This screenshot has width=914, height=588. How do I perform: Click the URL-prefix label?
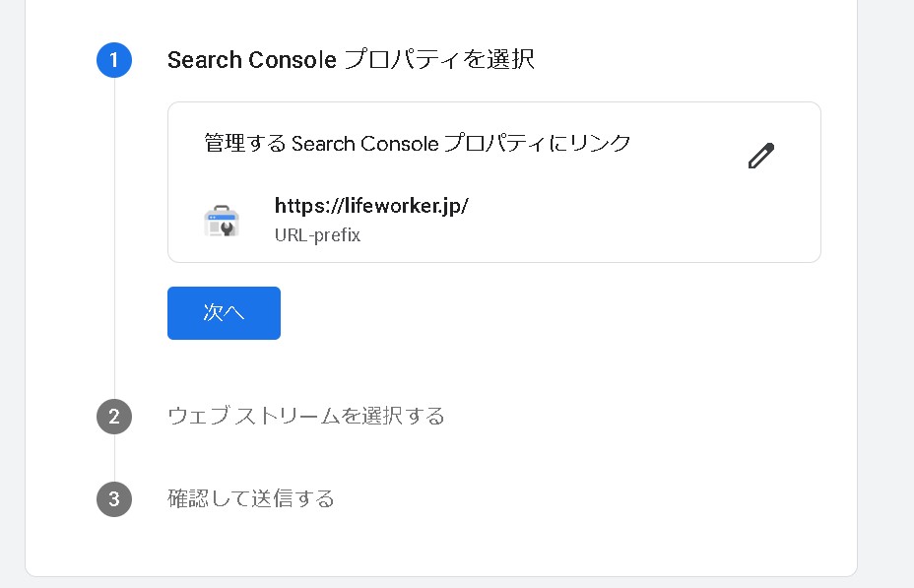317,236
